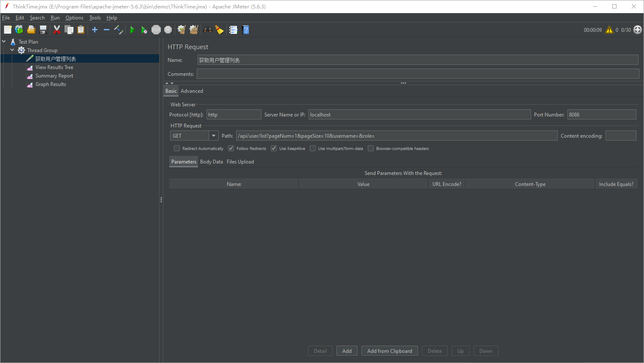Enable Use multipart/form-data checkbox
The height and width of the screenshot is (363, 644).
coord(313,148)
